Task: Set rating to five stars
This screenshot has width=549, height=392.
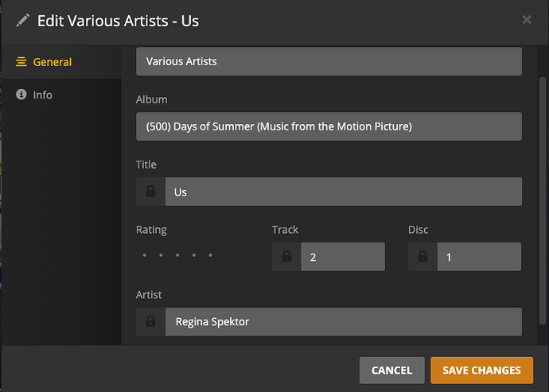Action: pos(211,256)
